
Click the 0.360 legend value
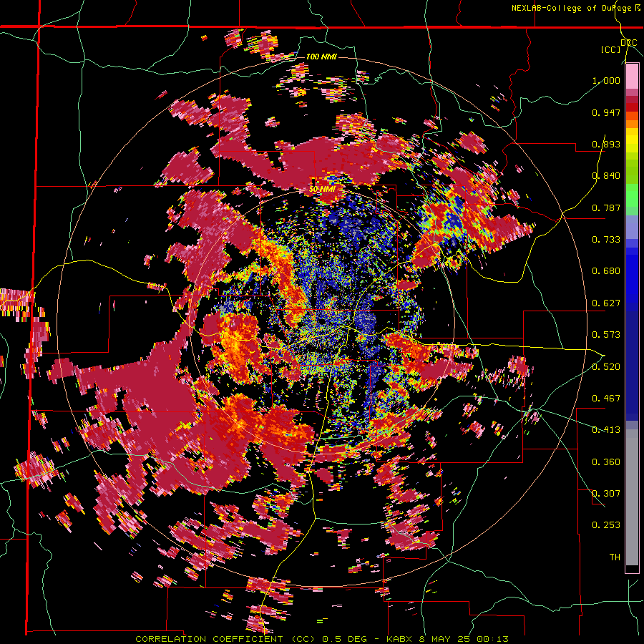click(x=606, y=462)
